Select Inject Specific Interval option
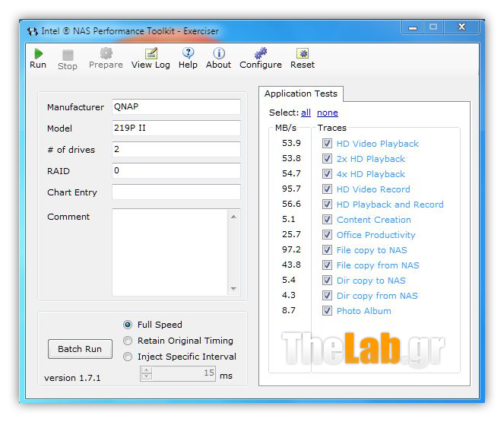This screenshot has height=422, width=504. [128, 357]
